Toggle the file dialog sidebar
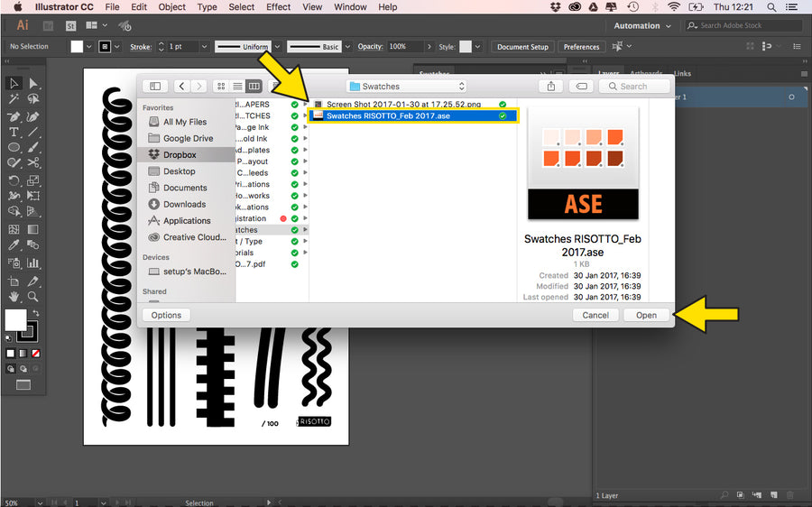The height and width of the screenshot is (507, 812). 155,87
